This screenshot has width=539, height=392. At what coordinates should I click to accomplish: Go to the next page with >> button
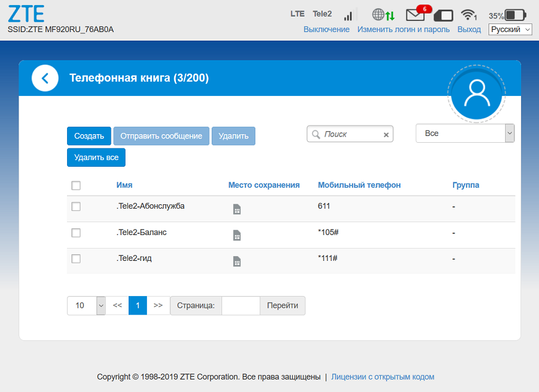(158, 305)
